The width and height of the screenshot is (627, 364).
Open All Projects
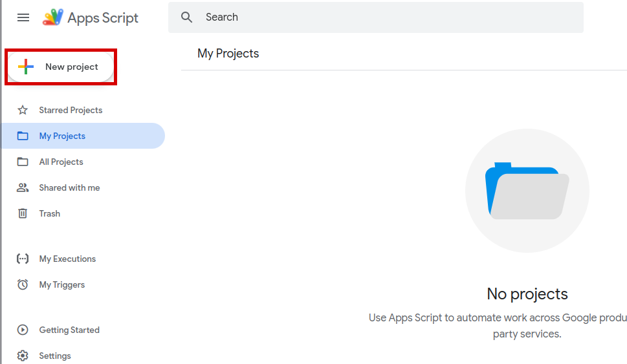(x=61, y=162)
